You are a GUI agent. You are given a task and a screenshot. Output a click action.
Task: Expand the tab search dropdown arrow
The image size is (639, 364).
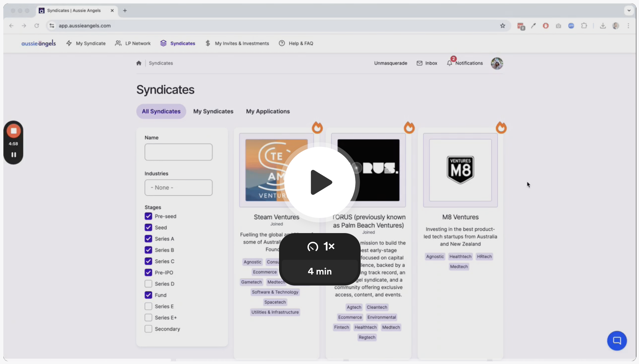point(629,11)
